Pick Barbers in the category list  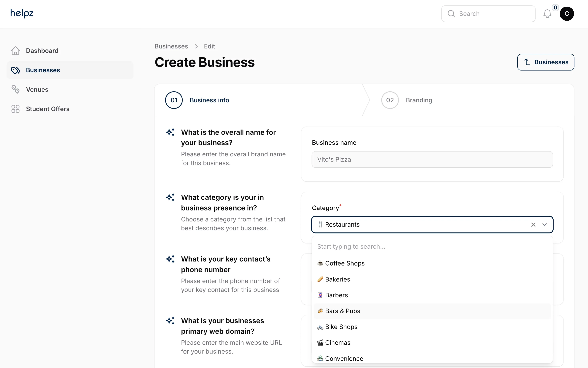pyautogui.click(x=432, y=295)
